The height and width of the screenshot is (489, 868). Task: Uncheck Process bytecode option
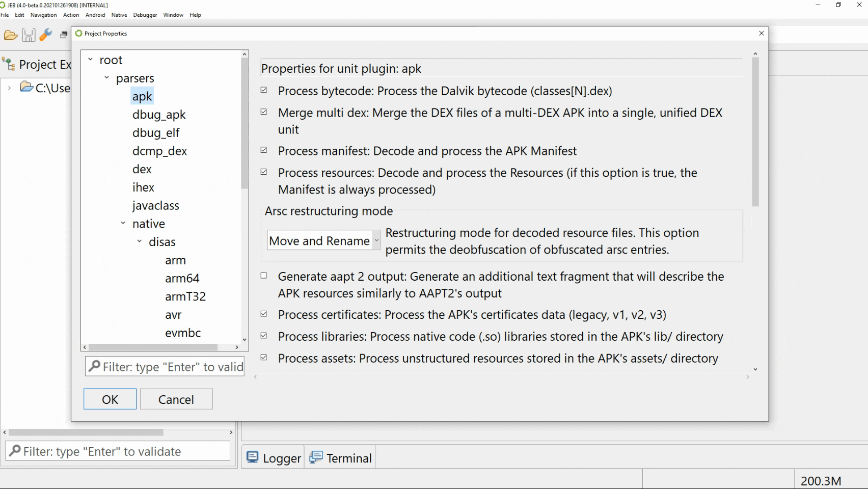tap(264, 90)
